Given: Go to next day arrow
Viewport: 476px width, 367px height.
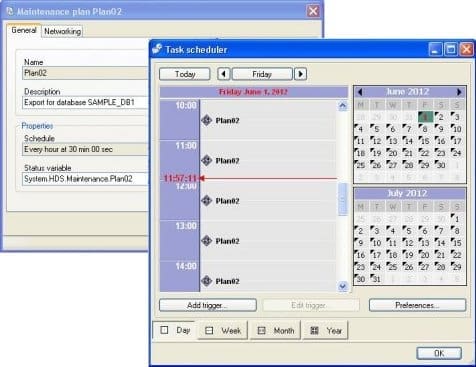Looking at the screenshot, I should pyautogui.click(x=300, y=74).
